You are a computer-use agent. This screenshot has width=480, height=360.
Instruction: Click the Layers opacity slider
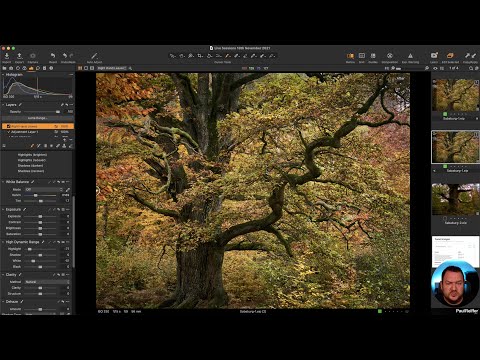42,112
